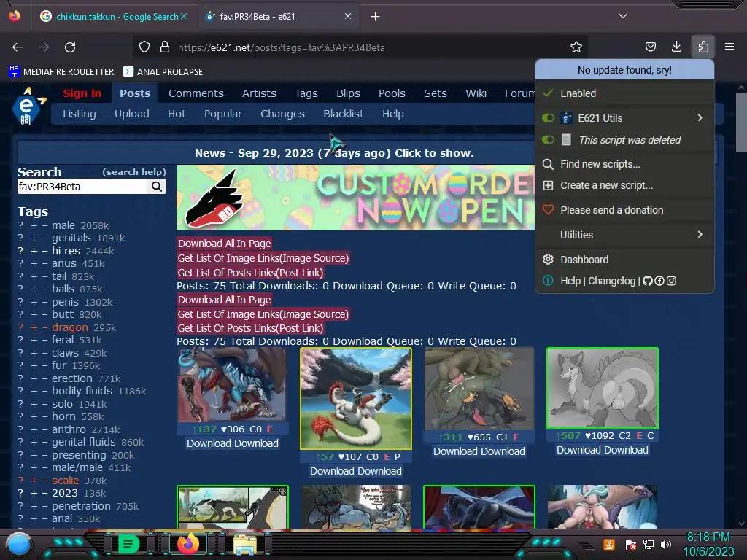Open wiki for 'horn' tag question mark
The width and height of the screenshot is (747, 560).
point(20,416)
